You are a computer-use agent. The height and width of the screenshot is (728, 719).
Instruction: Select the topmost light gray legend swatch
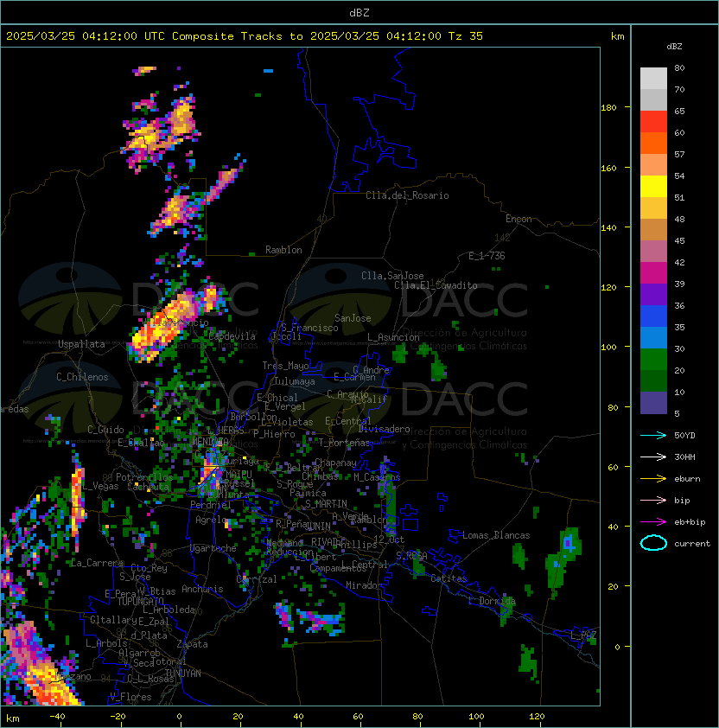[x=653, y=79]
